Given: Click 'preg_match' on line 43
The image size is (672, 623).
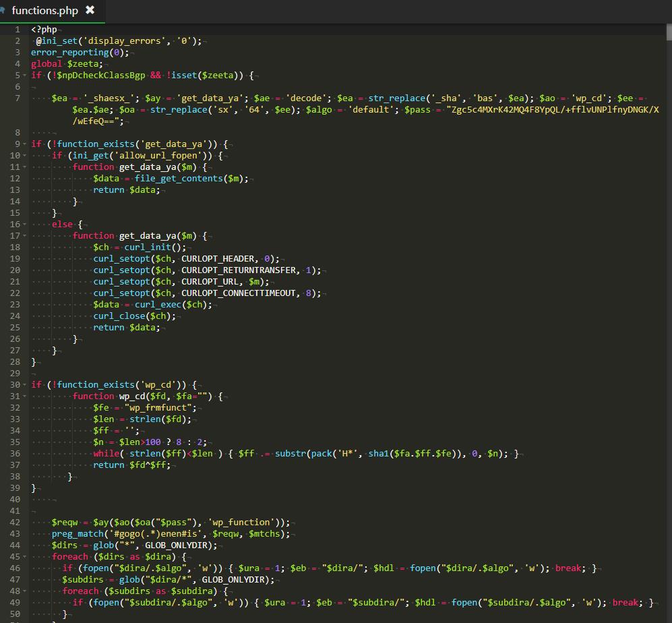Looking at the screenshot, I should click(x=78, y=534).
